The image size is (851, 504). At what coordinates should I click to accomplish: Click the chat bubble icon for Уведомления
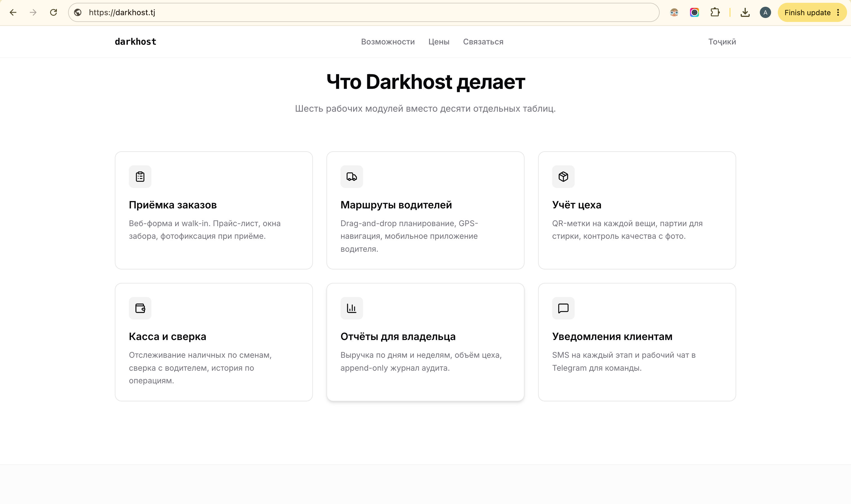[563, 308]
